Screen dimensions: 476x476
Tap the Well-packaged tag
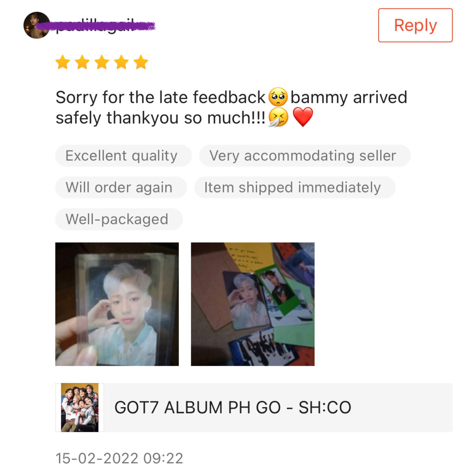click(x=119, y=219)
